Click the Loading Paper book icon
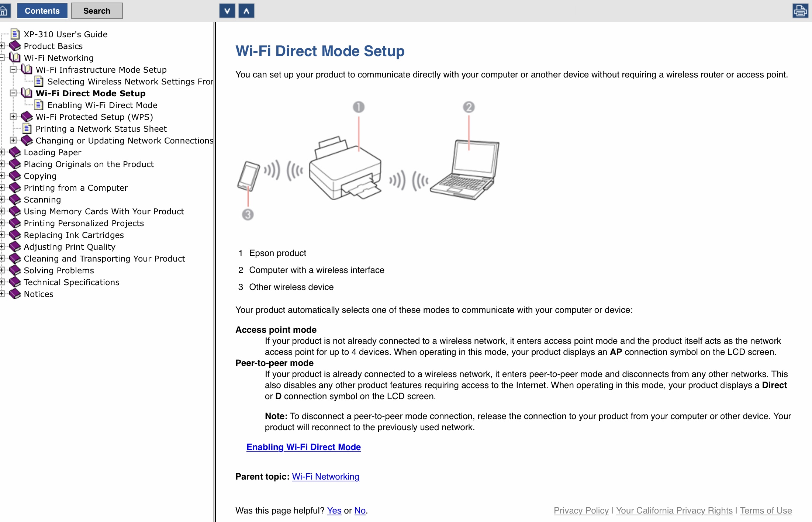Image resolution: width=812 pixels, height=522 pixels. click(x=15, y=152)
